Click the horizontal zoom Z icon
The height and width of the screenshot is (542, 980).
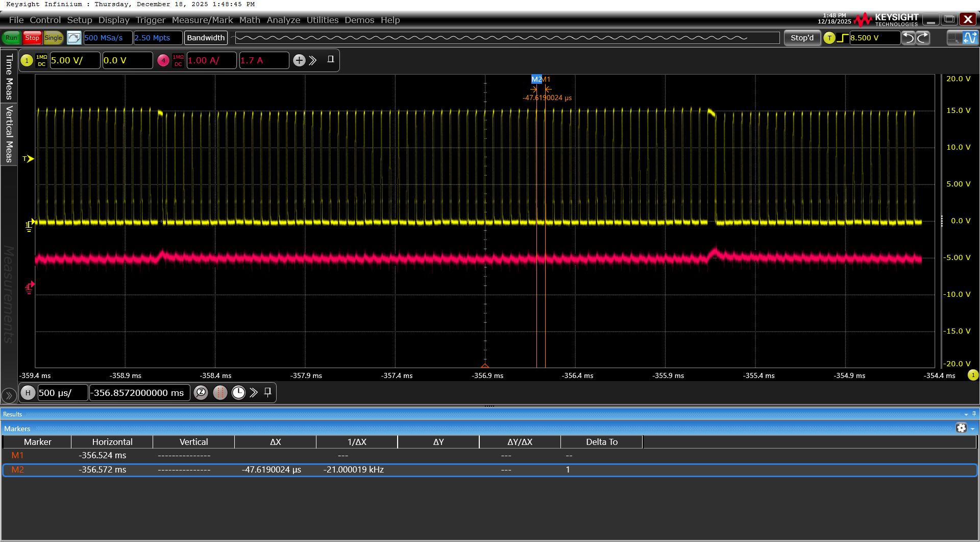tap(201, 393)
